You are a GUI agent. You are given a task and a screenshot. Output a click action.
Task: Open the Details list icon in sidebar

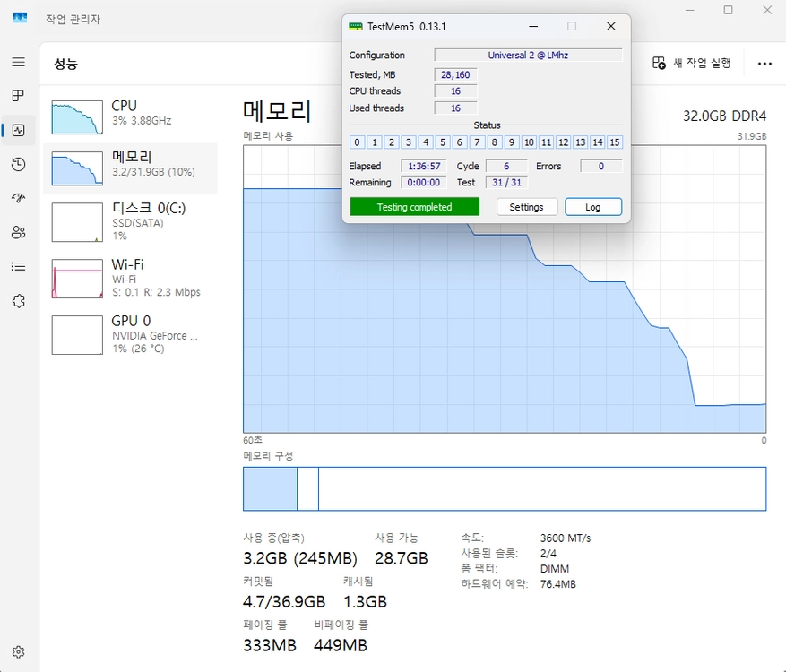[19, 267]
